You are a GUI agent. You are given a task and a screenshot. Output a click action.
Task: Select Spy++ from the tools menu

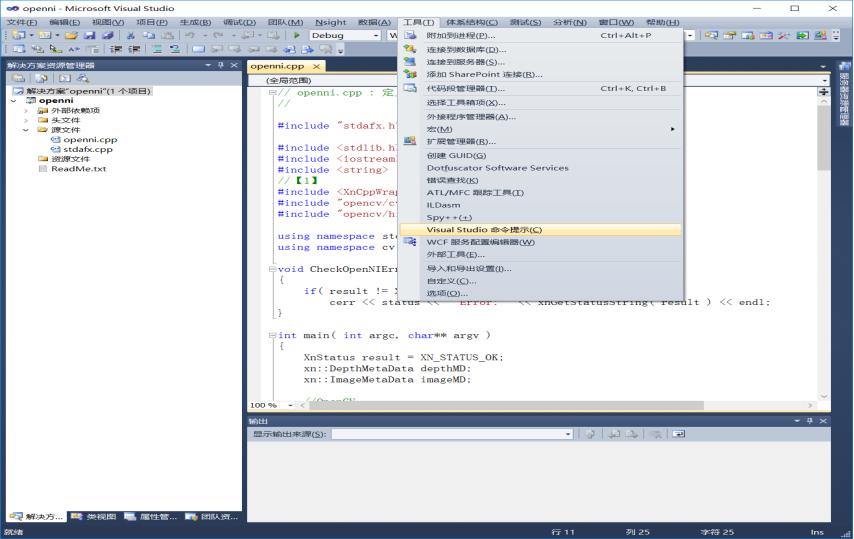coord(540,218)
